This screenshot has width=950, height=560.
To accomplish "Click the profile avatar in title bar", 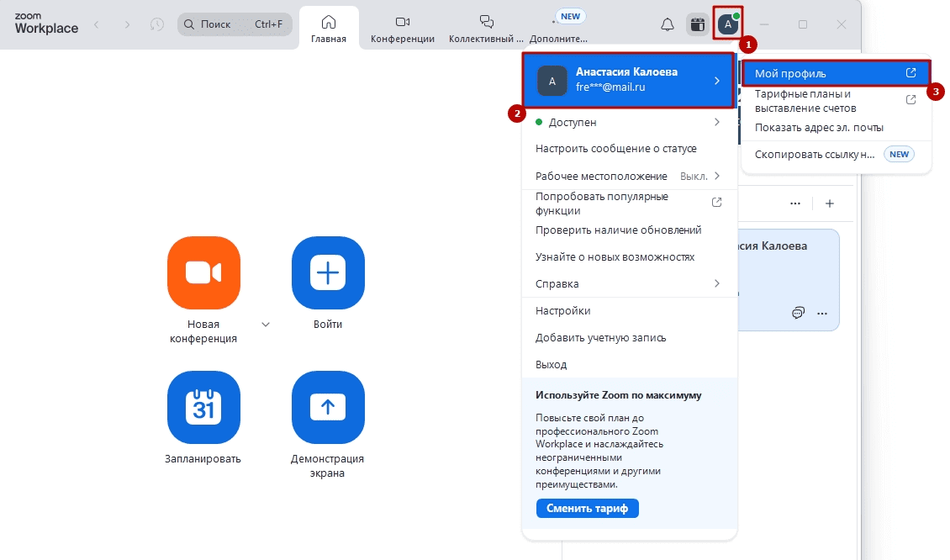I will point(728,24).
